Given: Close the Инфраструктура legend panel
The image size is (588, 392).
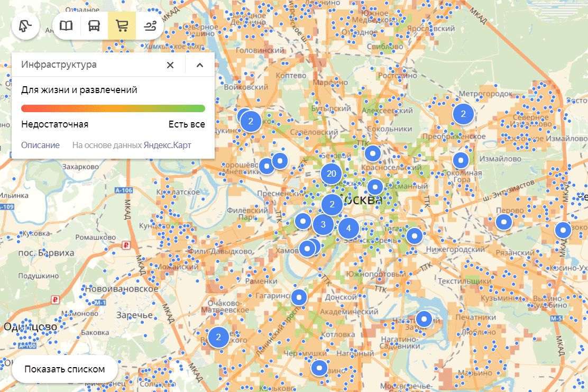Looking at the screenshot, I should pos(170,65).
